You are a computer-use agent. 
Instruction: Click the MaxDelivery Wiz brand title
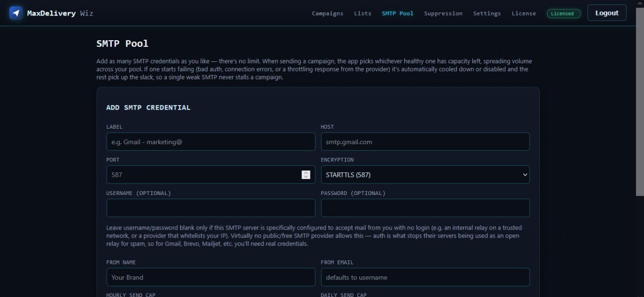(60, 13)
